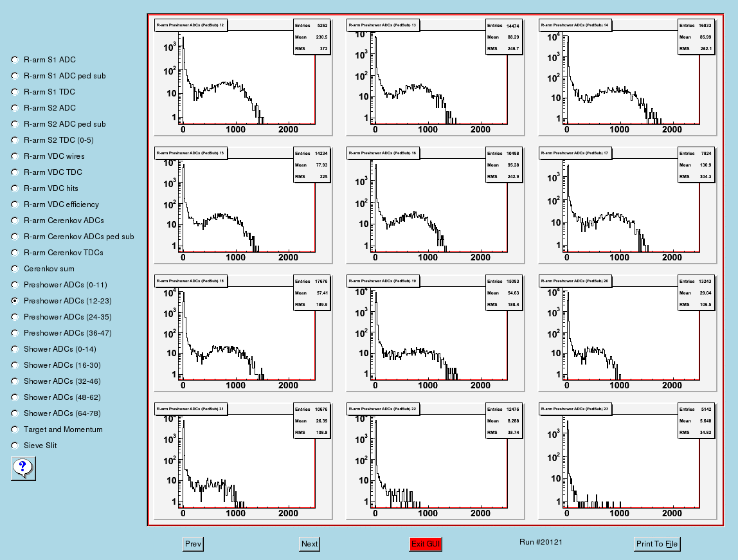
Task: Select the R-arm S1 ADC radio button
Action: (x=15, y=60)
